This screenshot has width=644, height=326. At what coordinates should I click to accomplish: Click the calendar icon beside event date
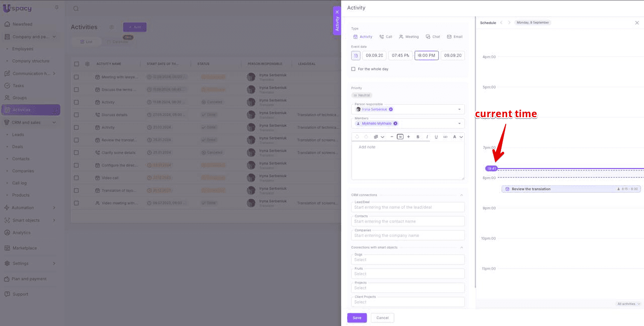356,55
